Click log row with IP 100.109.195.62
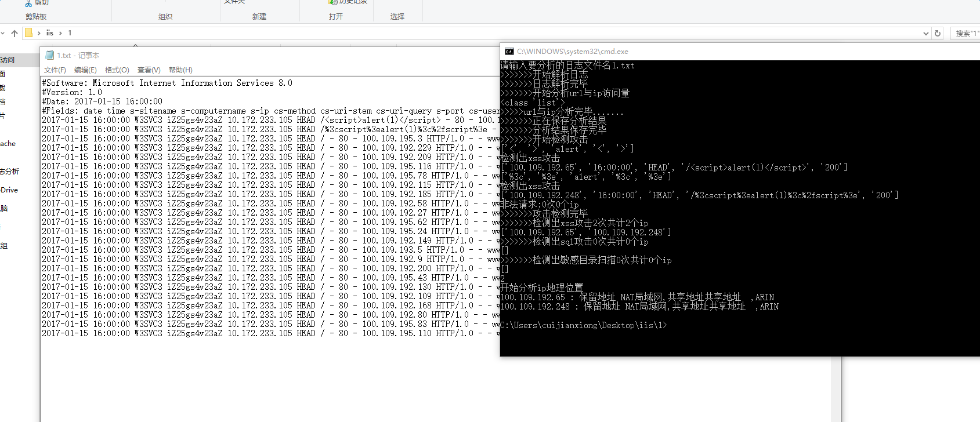Image resolution: width=980 pixels, height=422 pixels. pos(270,222)
